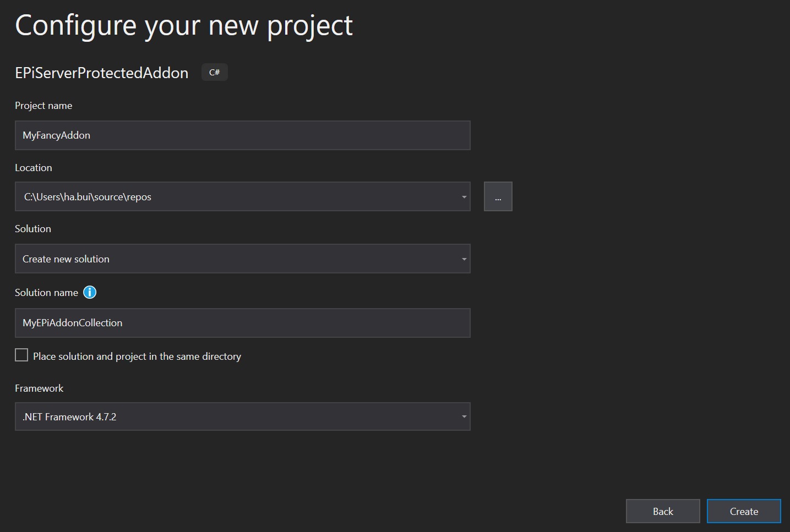Click the Location field label
The height and width of the screenshot is (532, 790).
point(34,168)
